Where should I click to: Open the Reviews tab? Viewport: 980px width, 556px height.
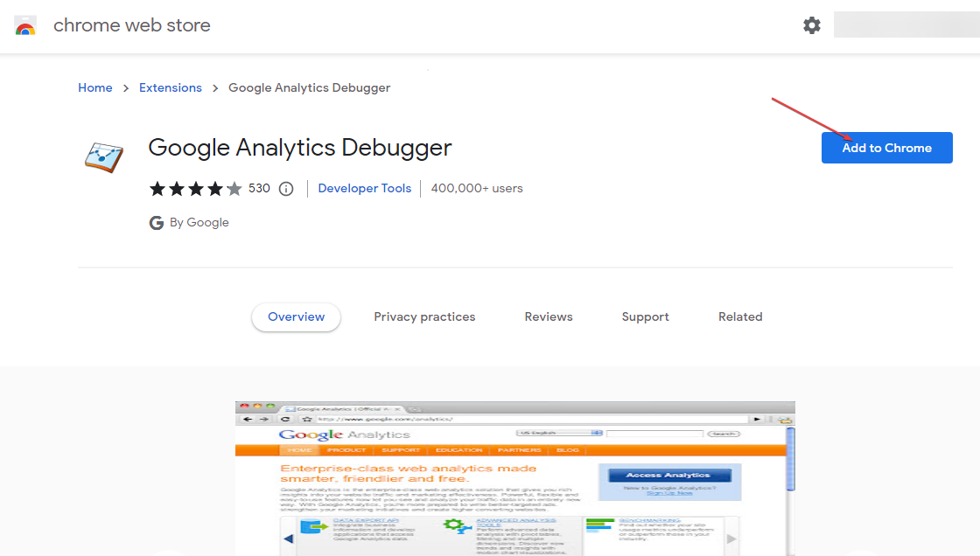pos(548,316)
